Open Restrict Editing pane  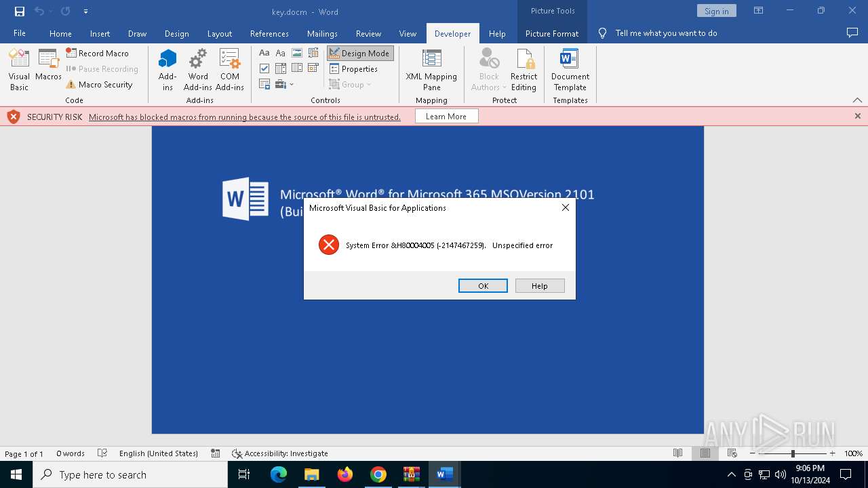coord(524,70)
